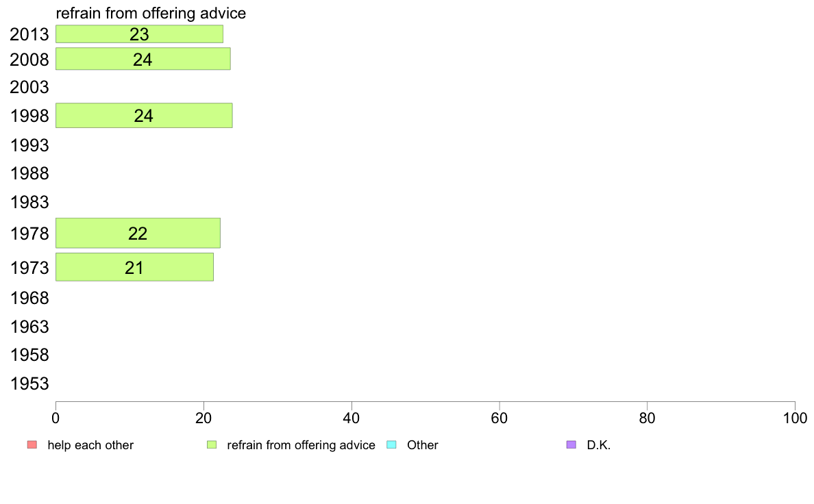Select the 1998 bar showing 24

pyautogui.click(x=145, y=115)
